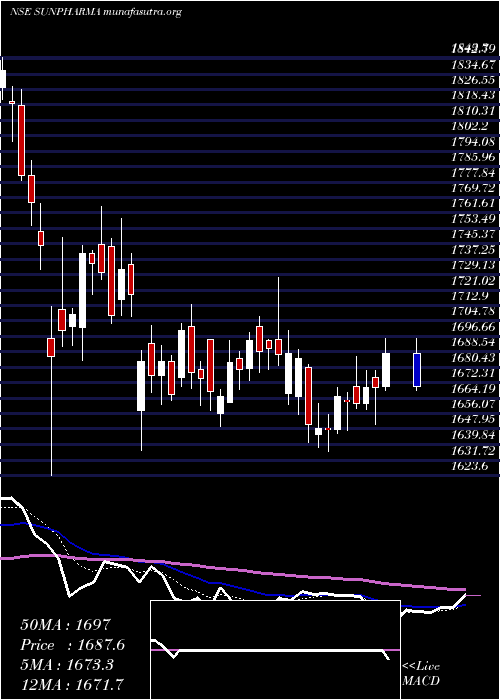Click the 1745.37 axis value

(x=473, y=234)
